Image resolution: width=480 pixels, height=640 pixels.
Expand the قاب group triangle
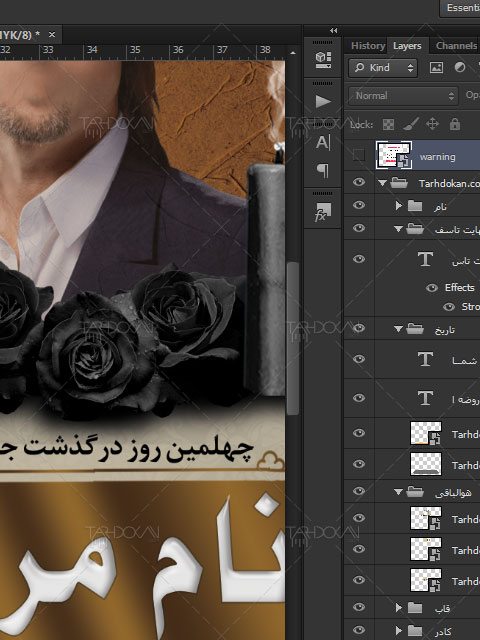pos(399,608)
